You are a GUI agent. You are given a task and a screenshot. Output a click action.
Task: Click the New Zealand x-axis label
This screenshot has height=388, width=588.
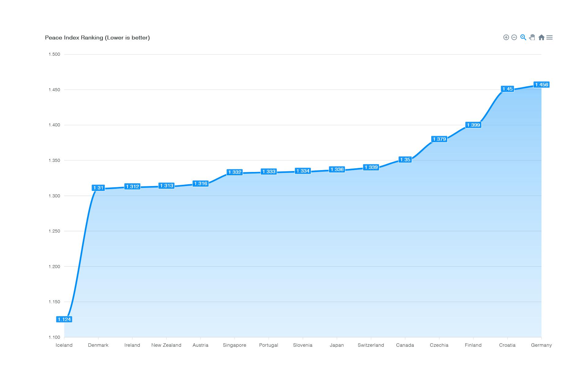166,345
